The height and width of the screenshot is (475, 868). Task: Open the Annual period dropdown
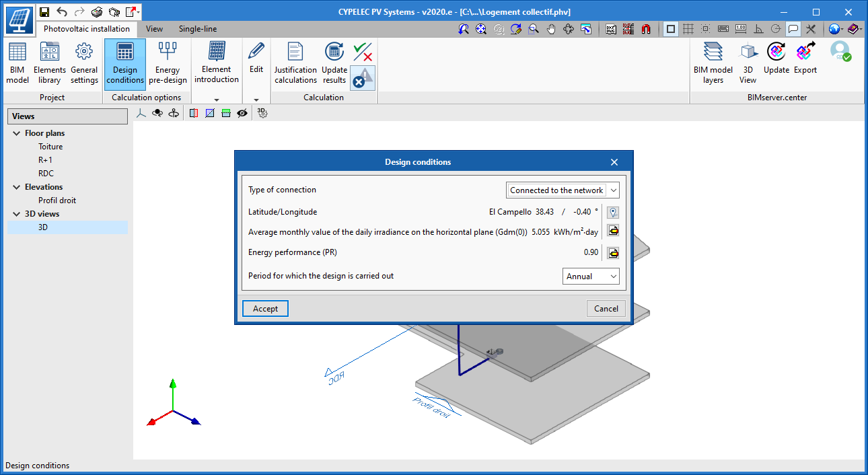point(591,276)
